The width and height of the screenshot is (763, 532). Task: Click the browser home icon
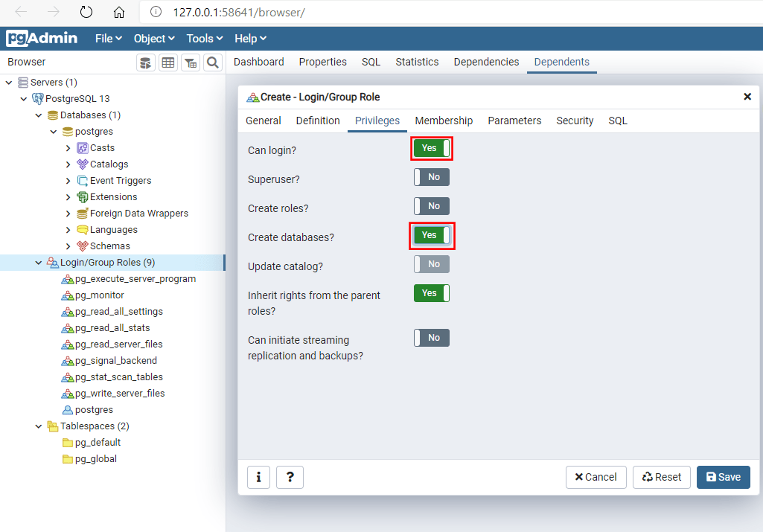119,13
